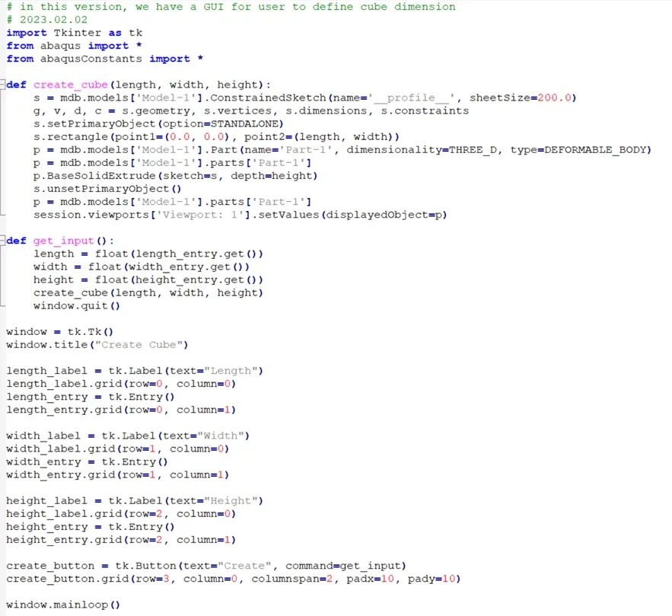Click the 'create_button.grid(row=3, column=0' line
The height and width of the screenshot is (616, 672).
pyautogui.click(x=234, y=579)
